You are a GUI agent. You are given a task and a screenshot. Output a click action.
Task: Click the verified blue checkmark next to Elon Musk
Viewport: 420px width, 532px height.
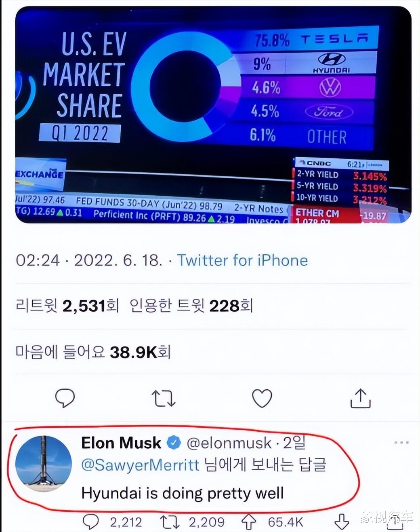coord(174,443)
